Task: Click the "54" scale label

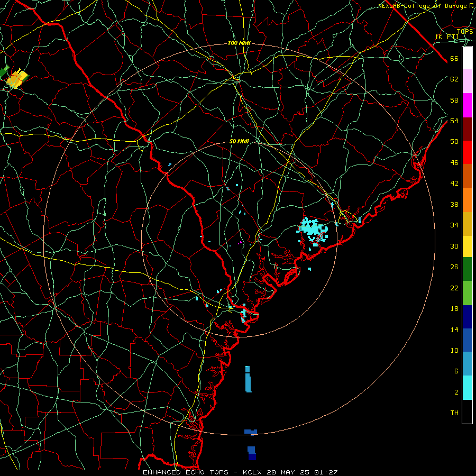Action: pos(454,121)
